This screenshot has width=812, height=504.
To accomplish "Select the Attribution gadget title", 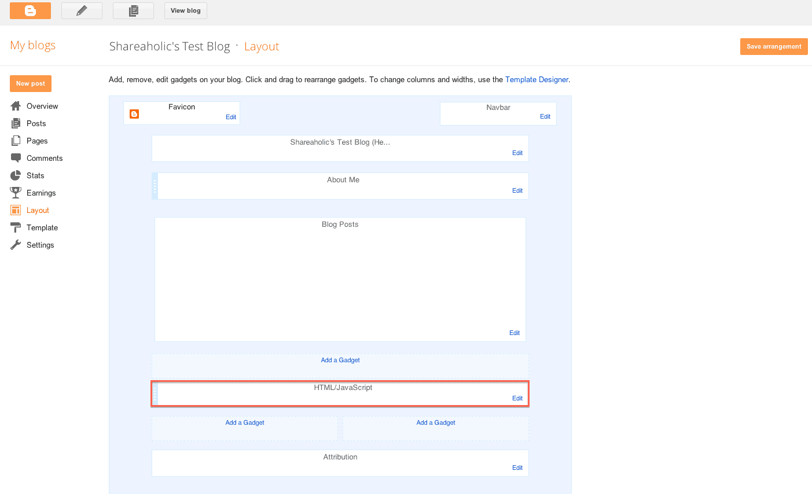I will 340,457.
